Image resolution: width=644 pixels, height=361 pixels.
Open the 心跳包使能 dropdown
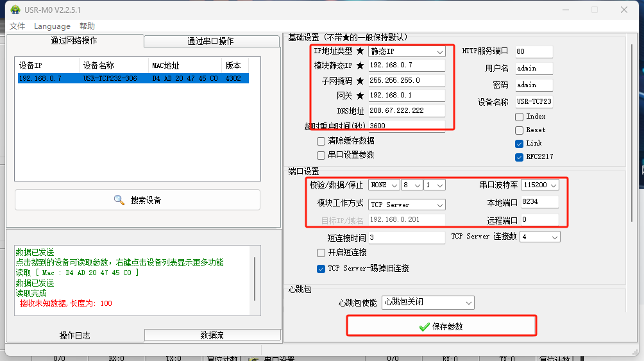428,303
